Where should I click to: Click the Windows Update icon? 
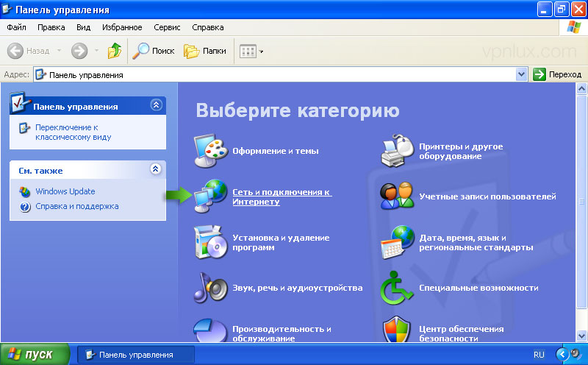pyautogui.click(x=25, y=192)
